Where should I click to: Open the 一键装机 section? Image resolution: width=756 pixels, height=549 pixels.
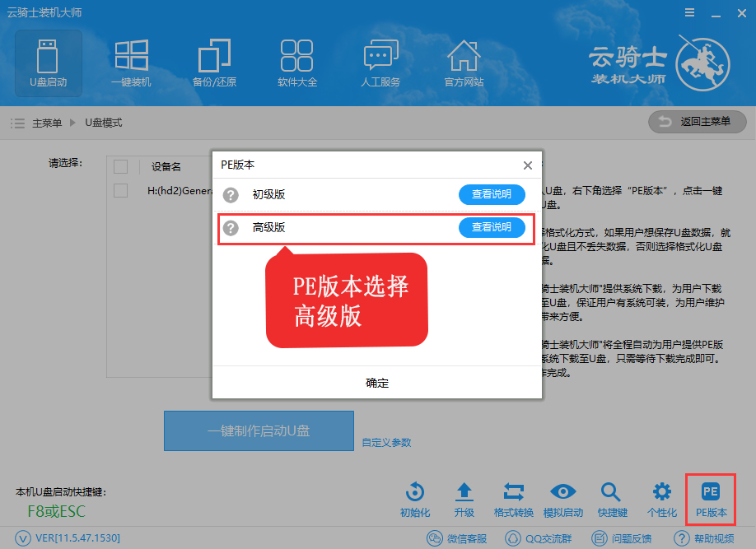(131, 63)
